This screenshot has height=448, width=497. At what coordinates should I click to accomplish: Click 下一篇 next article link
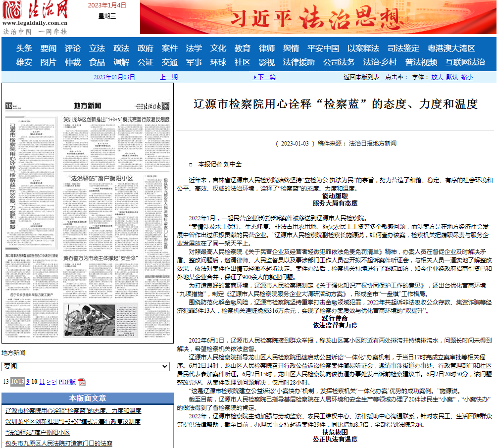(x=265, y=77)
